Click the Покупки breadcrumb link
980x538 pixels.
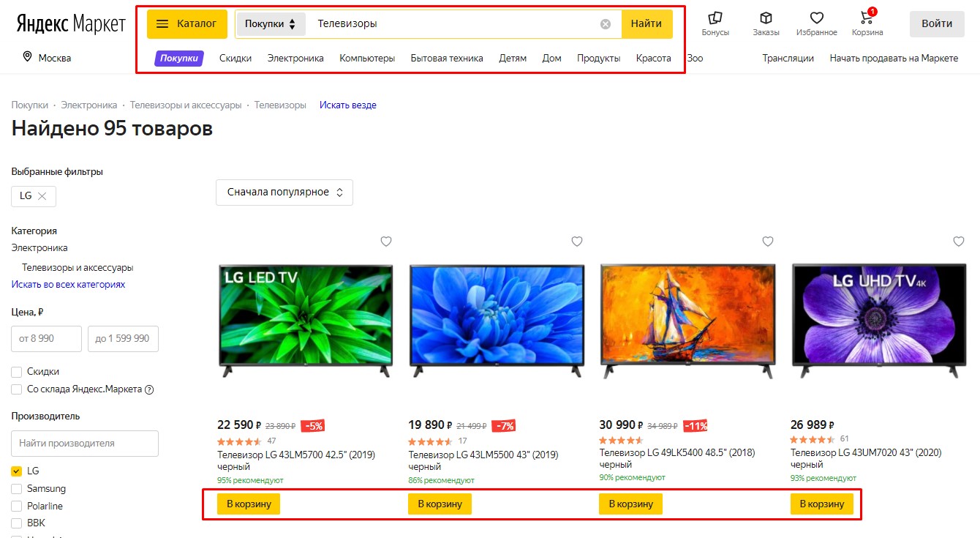[x=30, y=105]
